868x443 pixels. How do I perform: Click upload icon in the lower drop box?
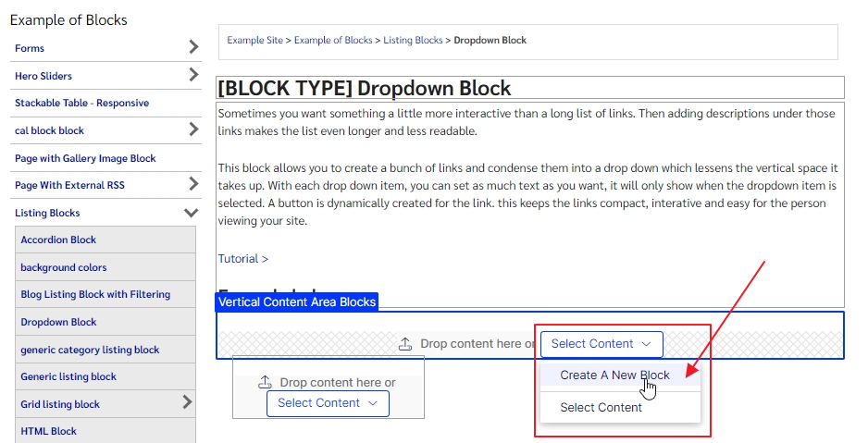(265, 382)
